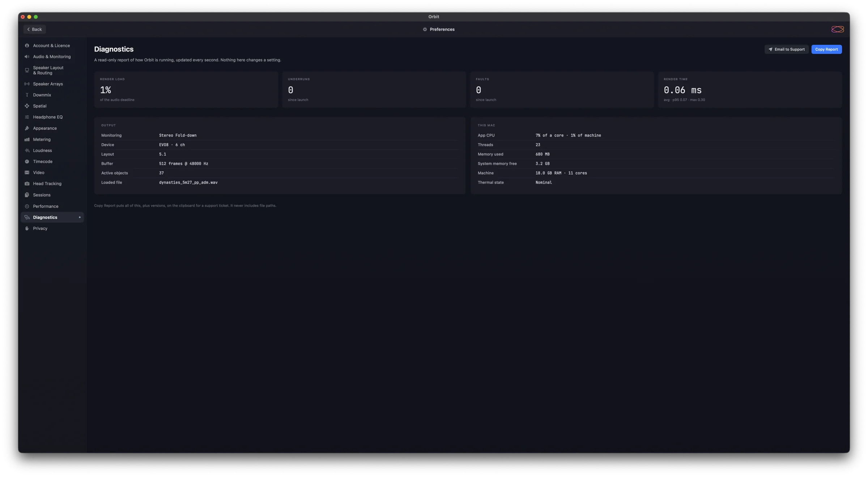Go to the Downmix preferences
This screenshot has width=868, height=477.
point(52,95)
